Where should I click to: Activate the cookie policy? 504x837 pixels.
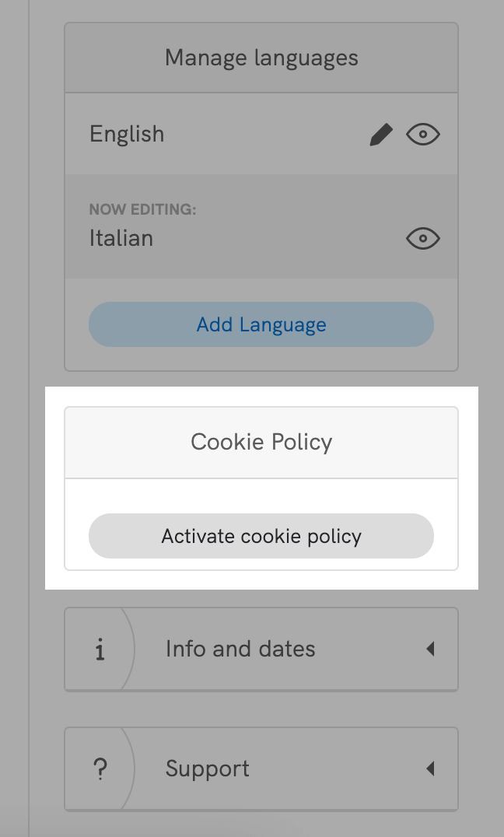coord(261,536)
